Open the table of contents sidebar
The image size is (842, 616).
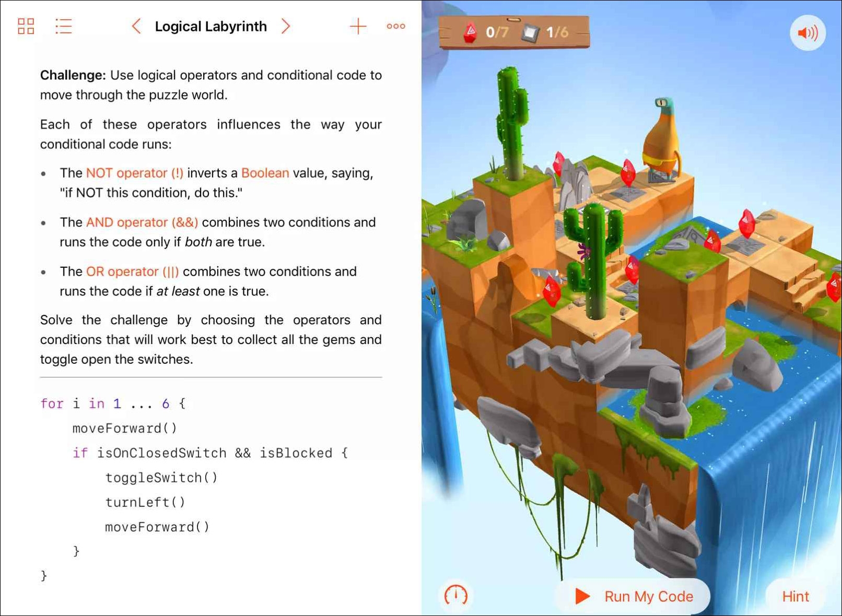click(63, 26)
